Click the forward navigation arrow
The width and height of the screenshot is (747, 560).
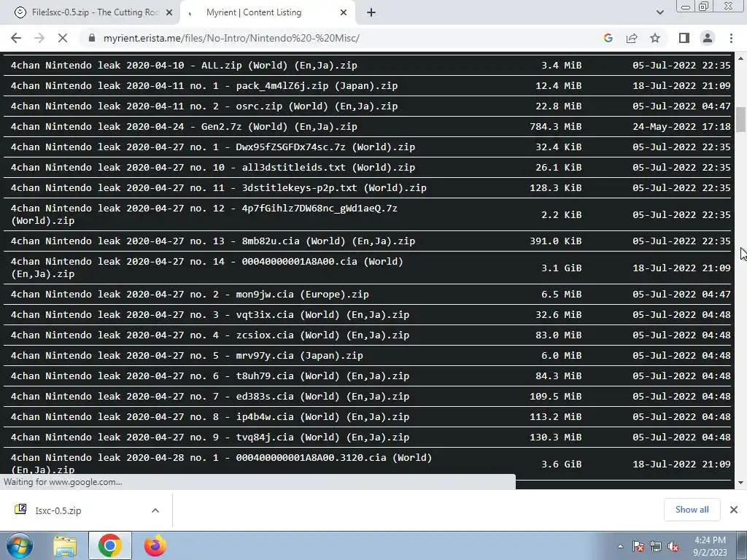click(39, 38)
